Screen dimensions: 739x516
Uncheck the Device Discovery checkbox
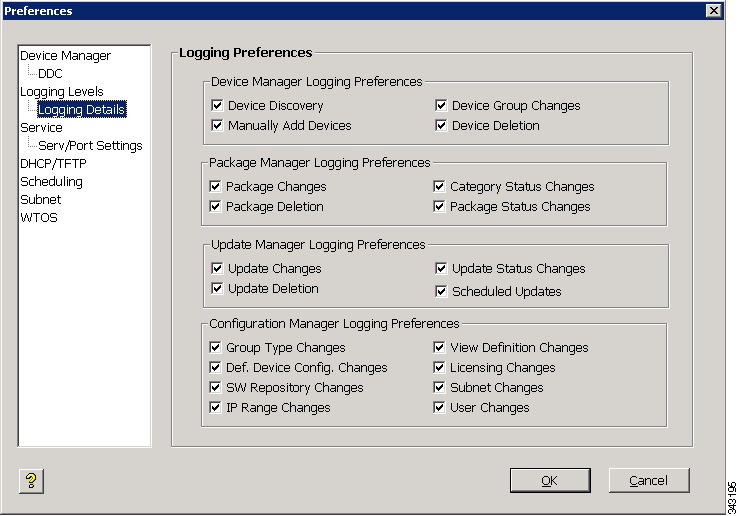(217, 105)
